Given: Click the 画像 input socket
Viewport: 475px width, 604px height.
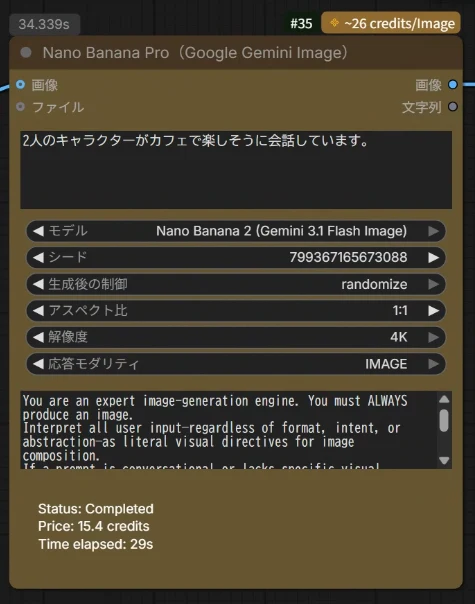Looking at the screenshot, I should (x=20, y=84).
